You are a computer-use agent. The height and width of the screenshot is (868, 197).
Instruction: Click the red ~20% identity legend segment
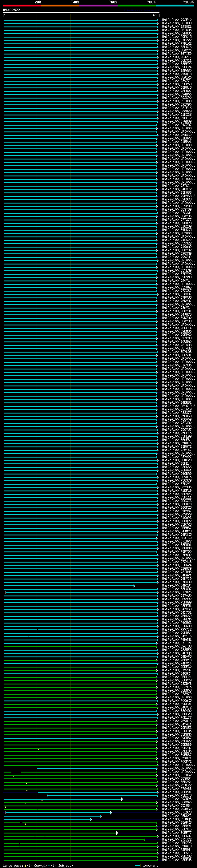(x=22, y=6)
